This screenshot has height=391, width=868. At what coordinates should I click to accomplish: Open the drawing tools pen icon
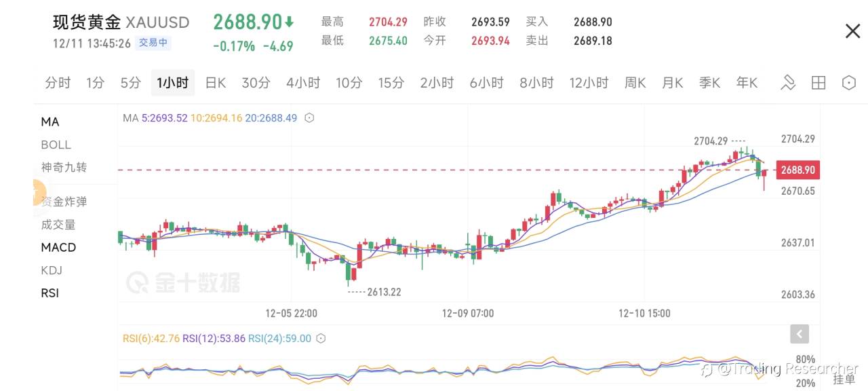tap(788, 83)
